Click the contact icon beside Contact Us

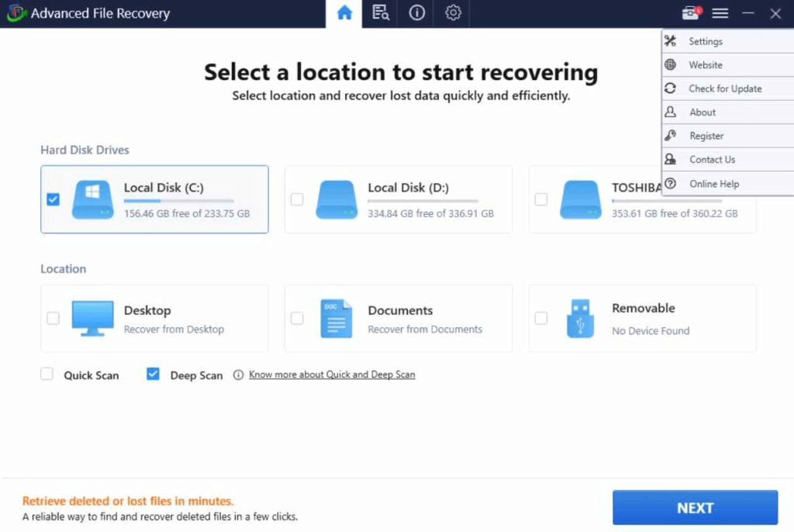click(671, 159)
